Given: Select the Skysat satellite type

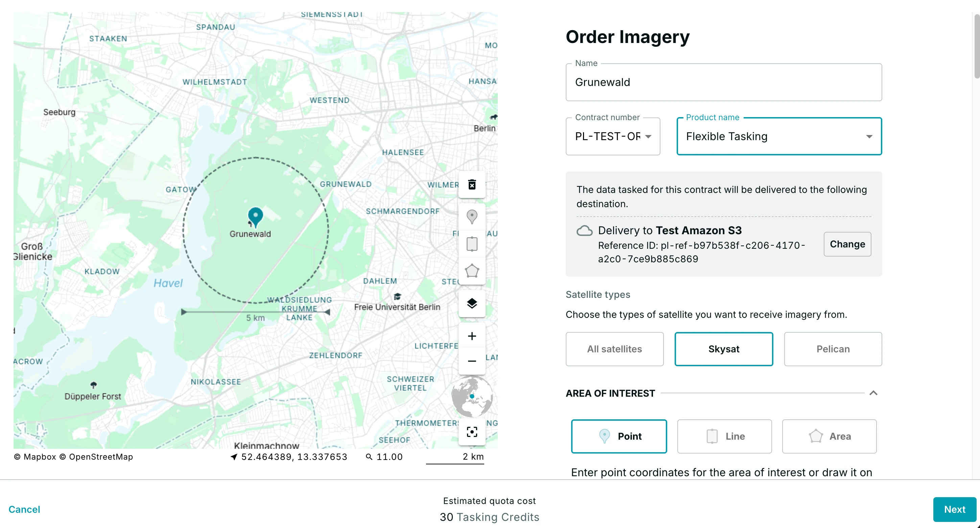Looking at the screenshot, I should pyautogui.click(x=724, y=349).
